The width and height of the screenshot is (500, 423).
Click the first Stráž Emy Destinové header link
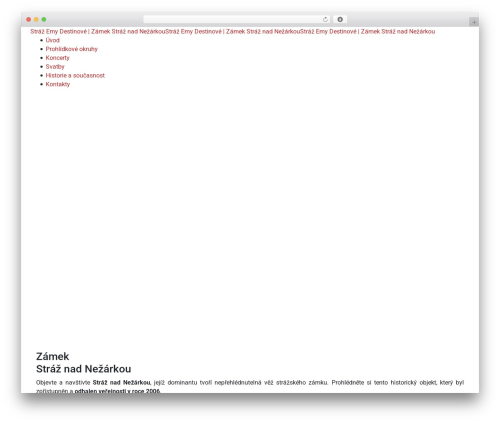coord(98,32)
